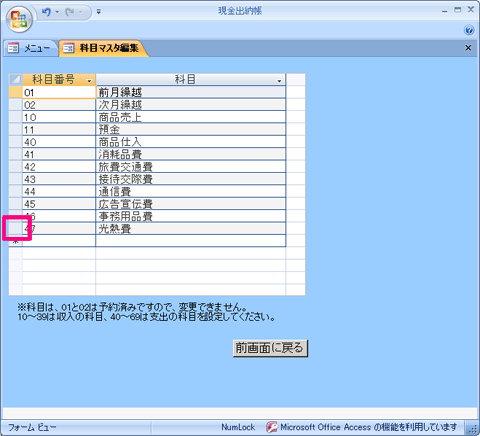Click the Access key icon in status bar
This screenshot has width=480, height=436.
click(x=271, y=427)
